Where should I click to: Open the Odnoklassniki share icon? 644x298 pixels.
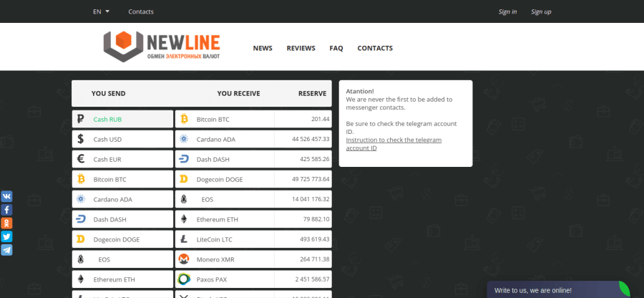pyautogui.click(x=6, y=223)
